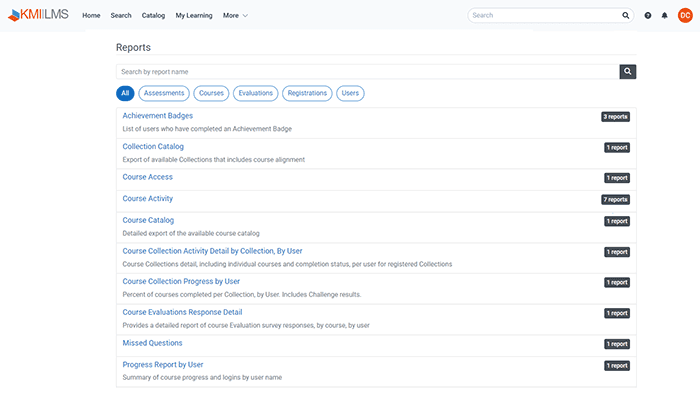700x393 pixels.
Task: Click the 7 reports badge for Course Activity
Action: point(615,200)
